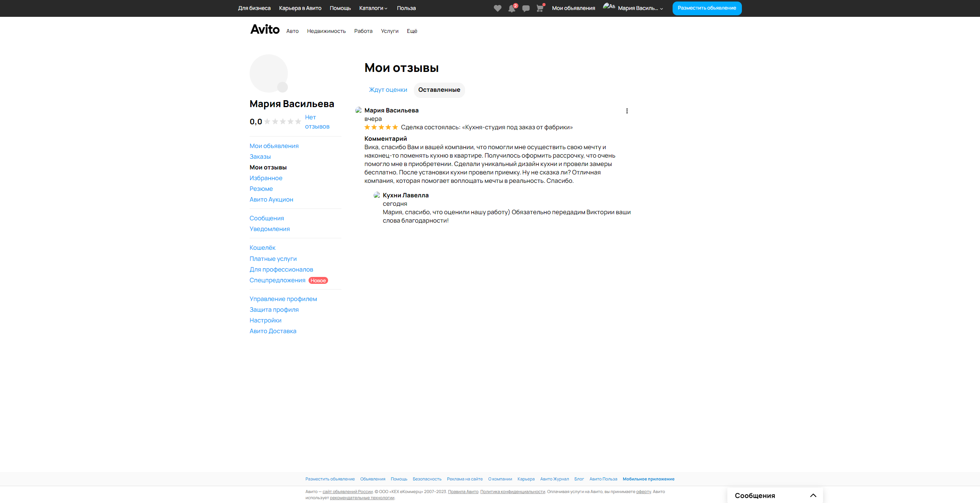Expand the Каталоги dropdown
980x503 pixels.
point(373,8)
